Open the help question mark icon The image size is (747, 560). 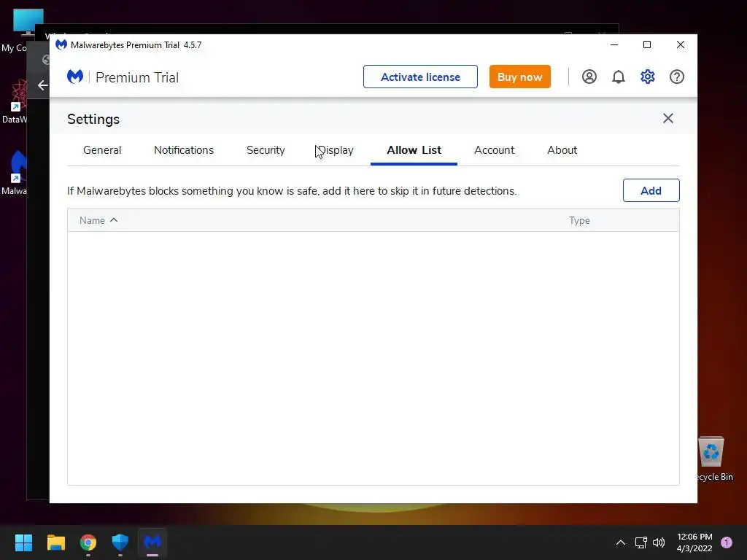677,77
